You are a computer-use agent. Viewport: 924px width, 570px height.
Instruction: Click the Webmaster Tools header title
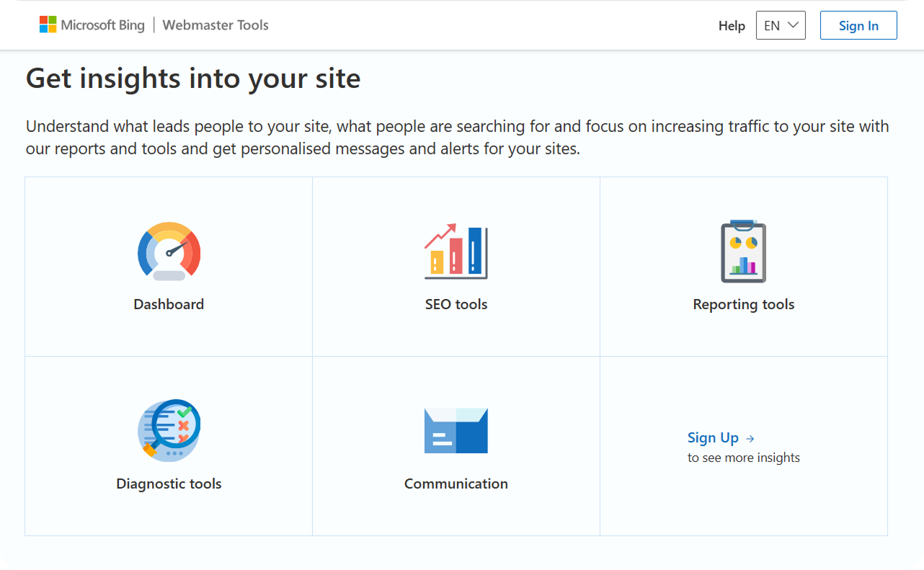coord(216,25)
